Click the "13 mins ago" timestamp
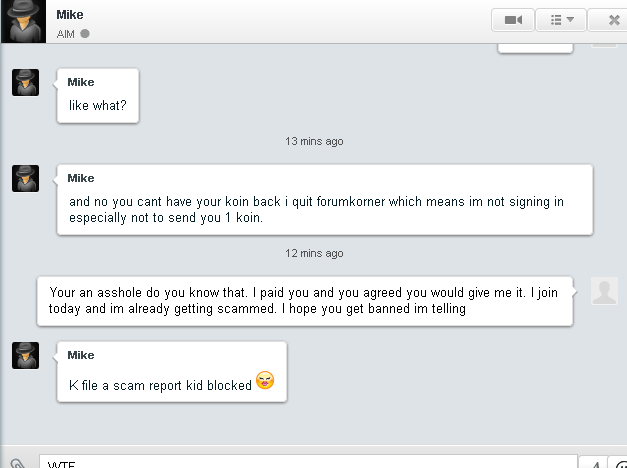The image size is (627, 468). pyautogui.click(x=314, y=141)
